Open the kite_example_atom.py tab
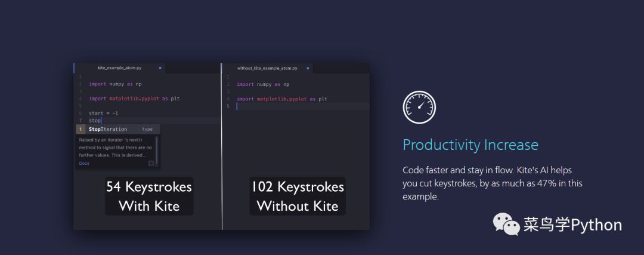The height and width of the screenshot is (255, 644). pos(119,68)
